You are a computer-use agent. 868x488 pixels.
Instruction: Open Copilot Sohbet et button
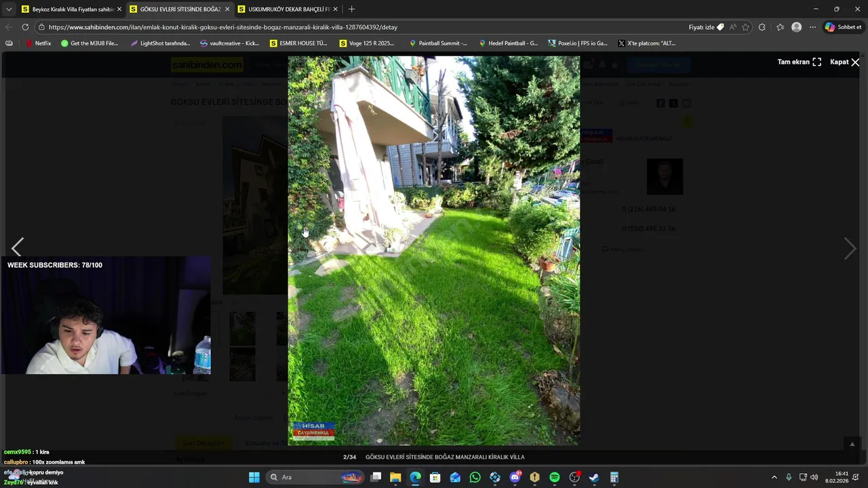pos(843,27)
